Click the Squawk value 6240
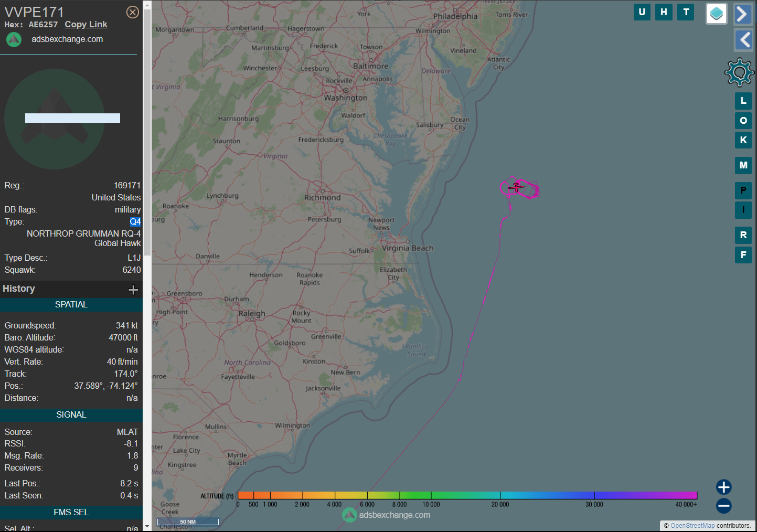This screenshot has width=757, height=532. coord(132,270)
